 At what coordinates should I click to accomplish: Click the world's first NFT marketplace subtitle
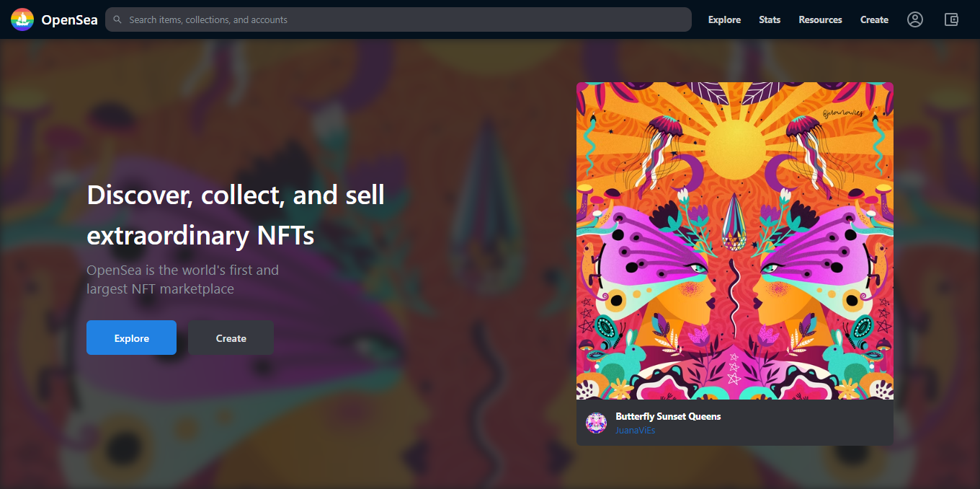click(182, 280)
